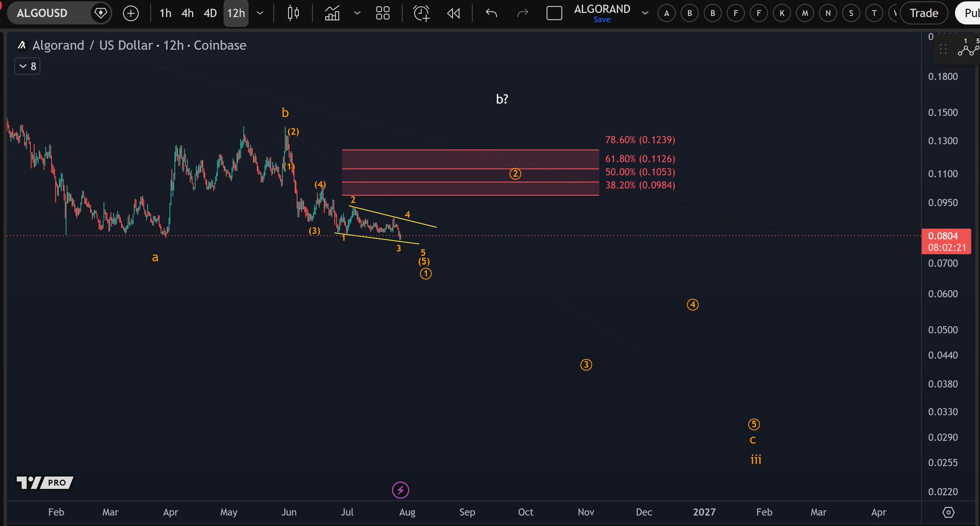Open the candlestick chart type menu
This screenshot has width=980, height=526.
click(293, 13)
